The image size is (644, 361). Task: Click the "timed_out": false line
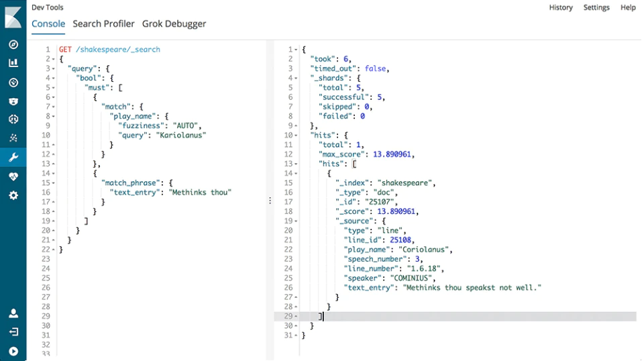click(x=350, y=68)
